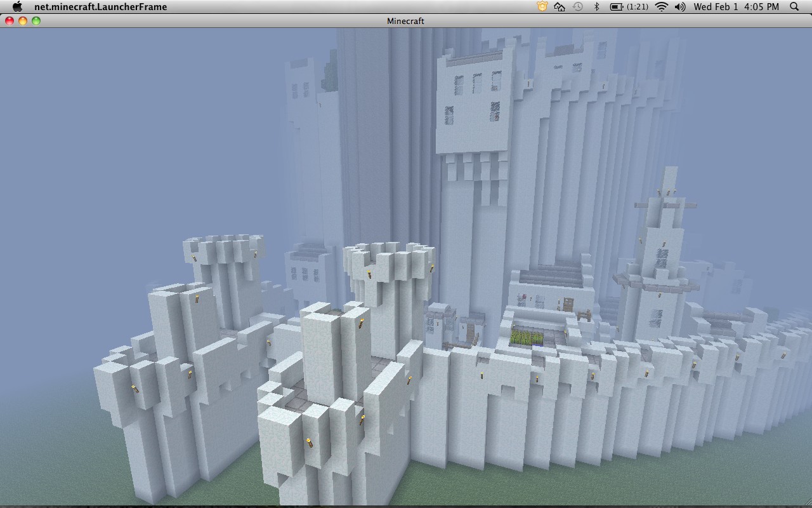Click the date and time Wed Feb 1
The image size is (812, 508).
point(736,7)
